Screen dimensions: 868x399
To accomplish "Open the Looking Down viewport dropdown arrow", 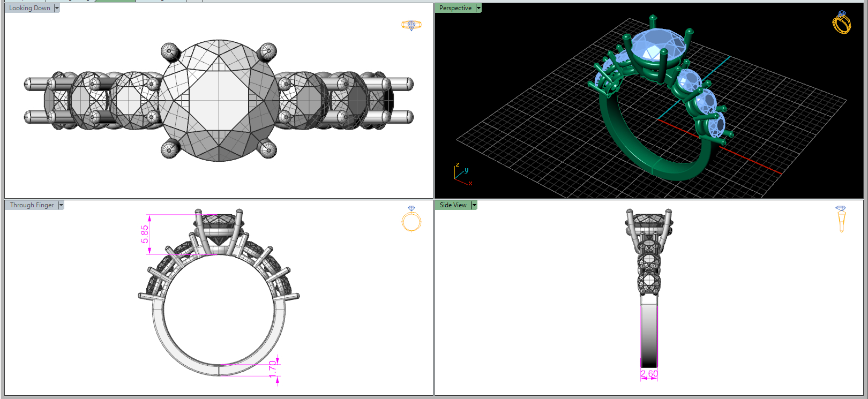I will [x=57, y=8].
